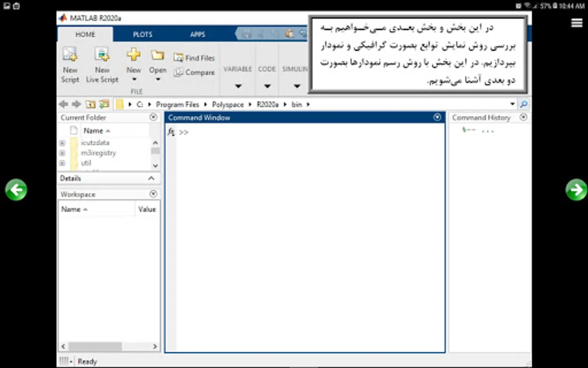Switch to the HOME tab
Screen dimensions: 588x368
85,34
